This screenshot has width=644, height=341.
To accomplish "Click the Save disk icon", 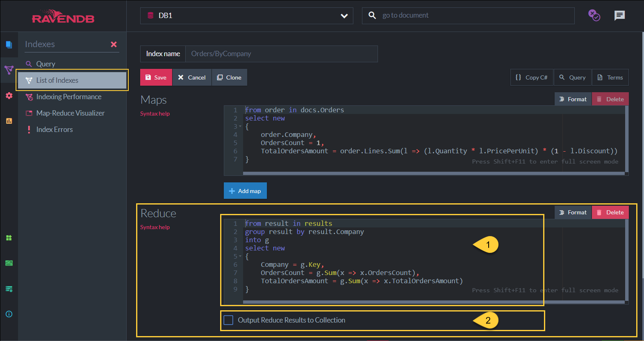I will 148,77.
